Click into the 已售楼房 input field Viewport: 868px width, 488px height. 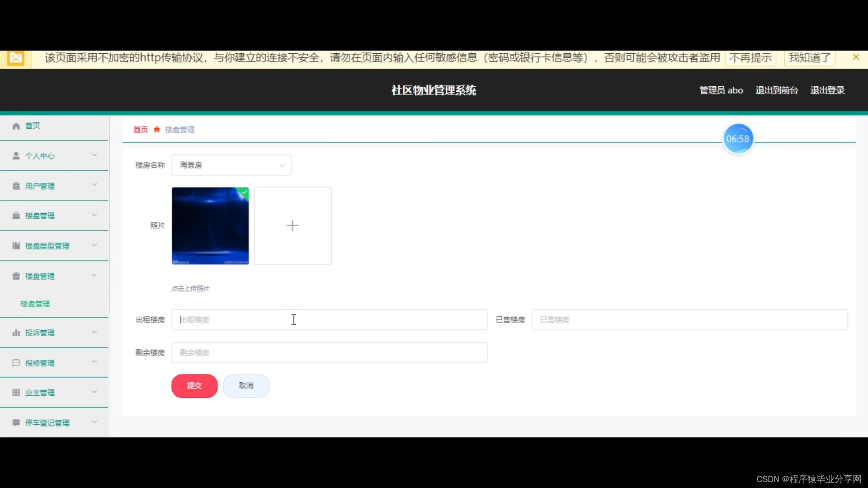(689, 320)
